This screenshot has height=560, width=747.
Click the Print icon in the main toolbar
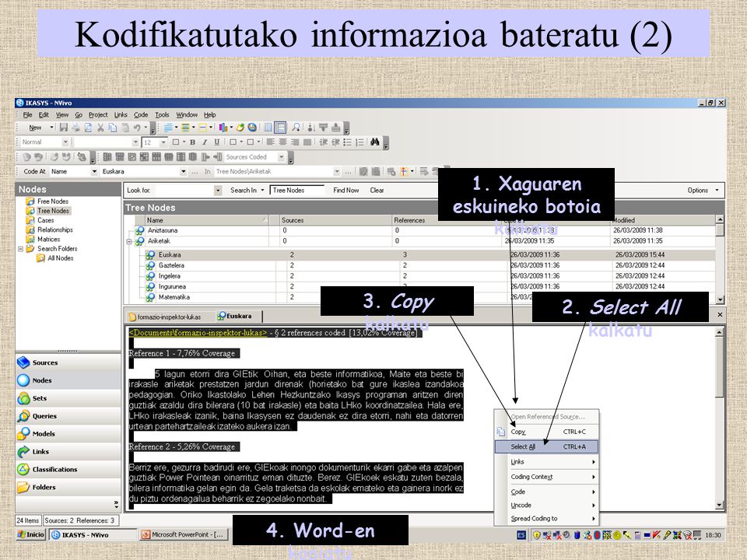click(75, 128)
